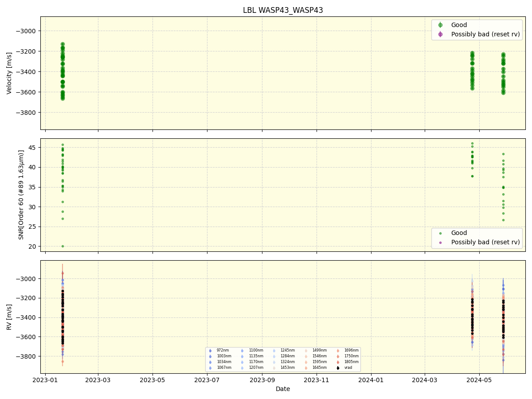The image size is (532, 399).
Task: Click the plot title LBL WASP43_WASP43
Action: click(x=283, y=10)
